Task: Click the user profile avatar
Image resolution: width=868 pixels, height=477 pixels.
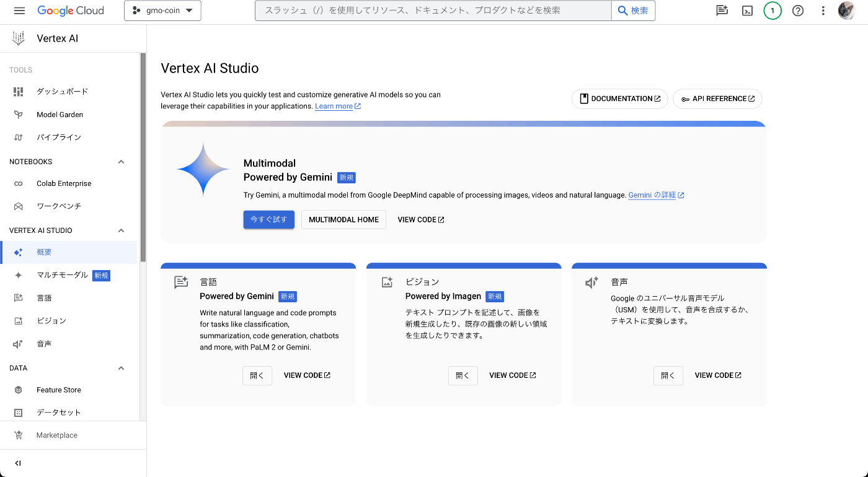Action: pyautogui.click(x=847, y=11)
